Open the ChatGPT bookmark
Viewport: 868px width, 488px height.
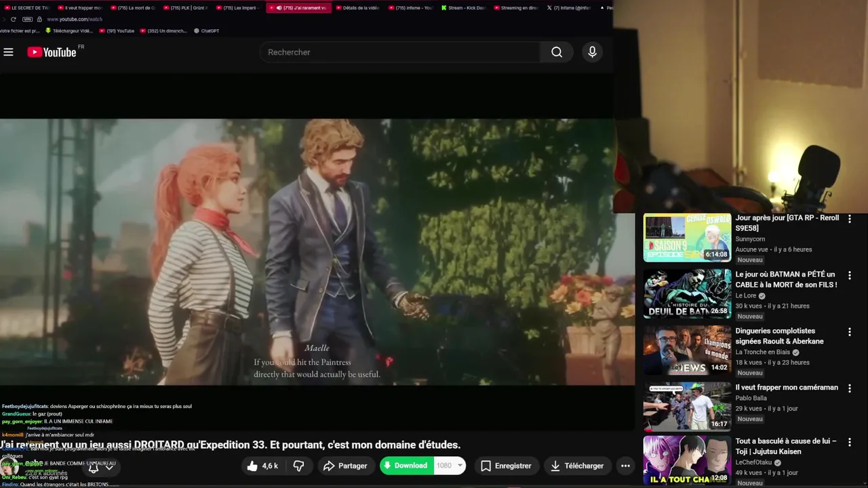[206, 30]
